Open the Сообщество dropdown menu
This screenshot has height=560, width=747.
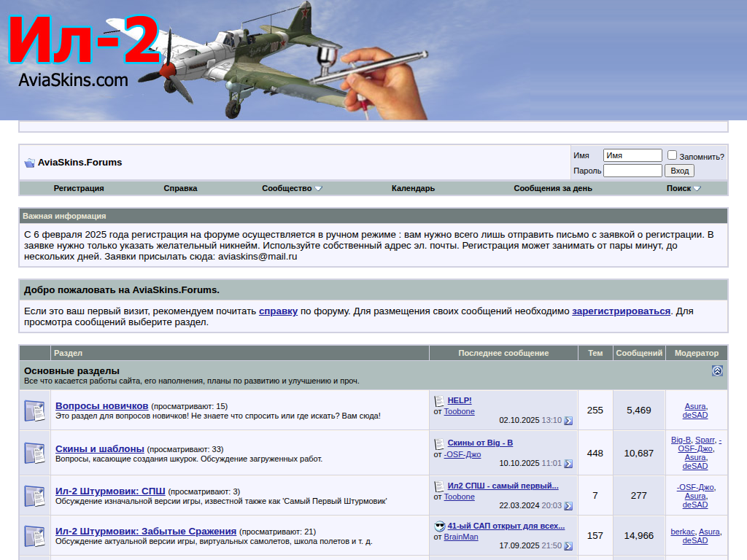point(291,188)
